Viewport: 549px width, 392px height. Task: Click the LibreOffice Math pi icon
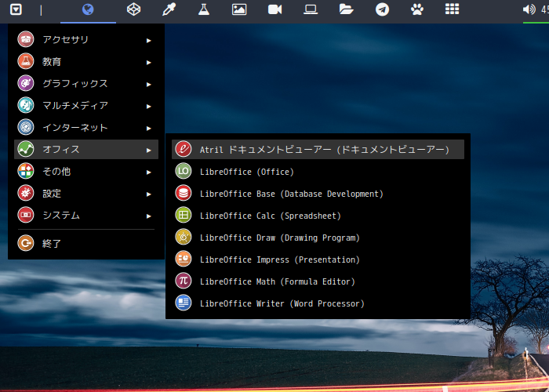[184, 281]
